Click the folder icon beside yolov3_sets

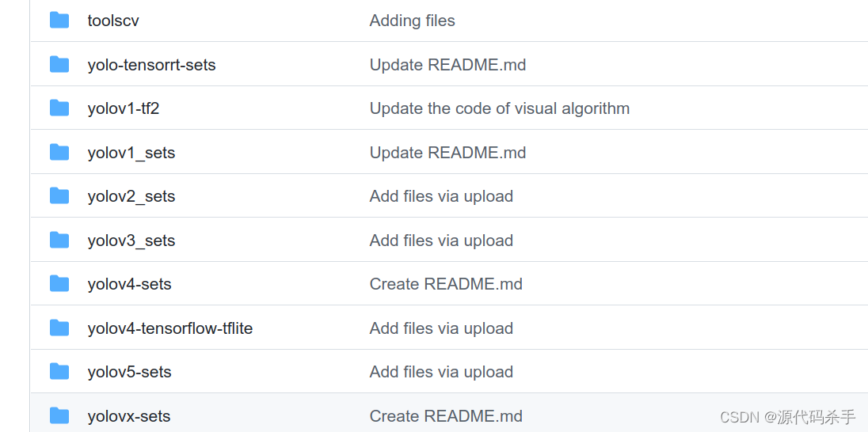click(x=59, y=240)
